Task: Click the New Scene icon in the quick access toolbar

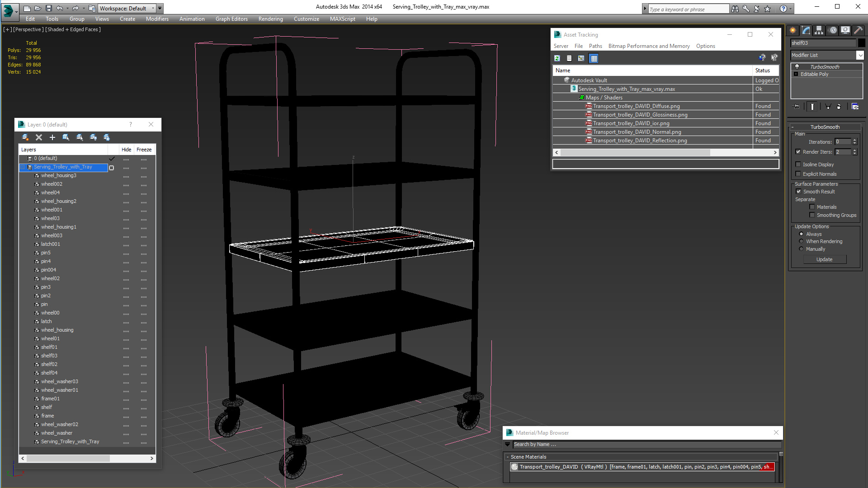Action: 27,8
